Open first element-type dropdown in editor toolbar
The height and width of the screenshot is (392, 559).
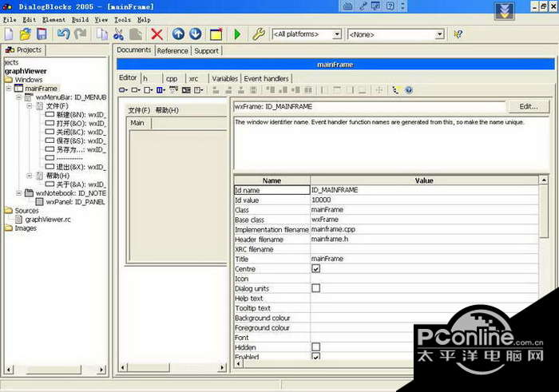tap(123, 89)
